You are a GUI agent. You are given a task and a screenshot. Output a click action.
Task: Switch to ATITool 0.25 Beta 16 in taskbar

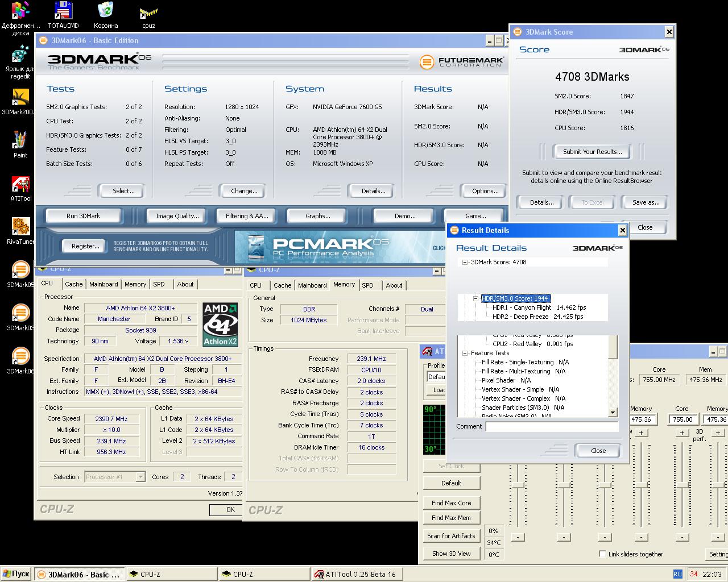[x=358, y=574]
